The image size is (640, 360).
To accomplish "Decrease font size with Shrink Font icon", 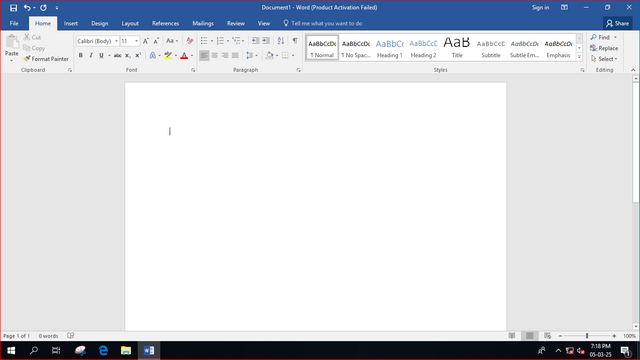I will 156,41.
